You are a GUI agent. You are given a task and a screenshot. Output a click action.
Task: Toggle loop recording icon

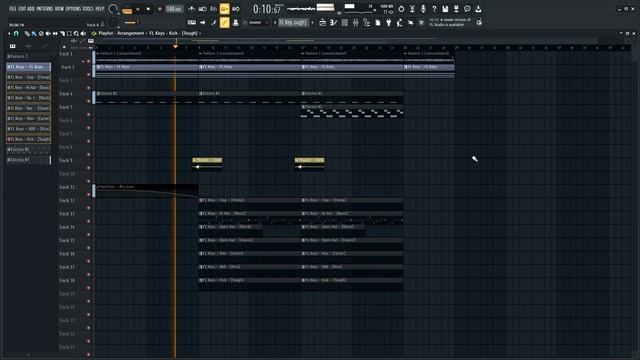tap(236, 9)
